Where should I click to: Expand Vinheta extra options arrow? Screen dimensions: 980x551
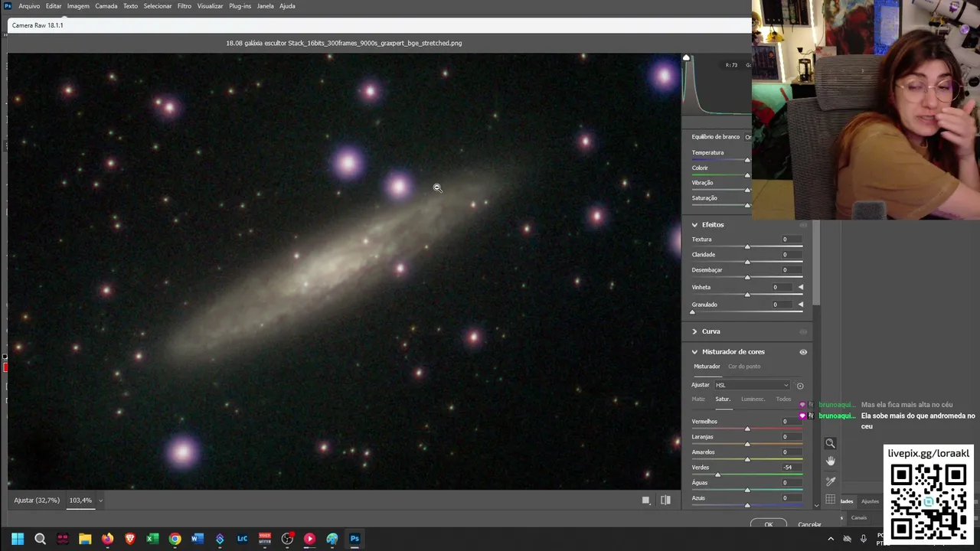pos(801,287)
